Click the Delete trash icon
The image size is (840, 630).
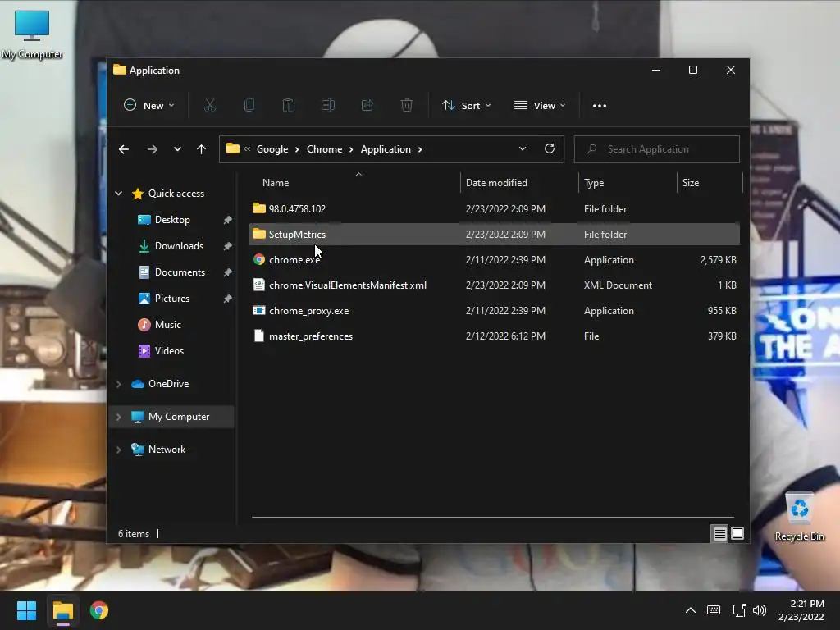(407, 105)
